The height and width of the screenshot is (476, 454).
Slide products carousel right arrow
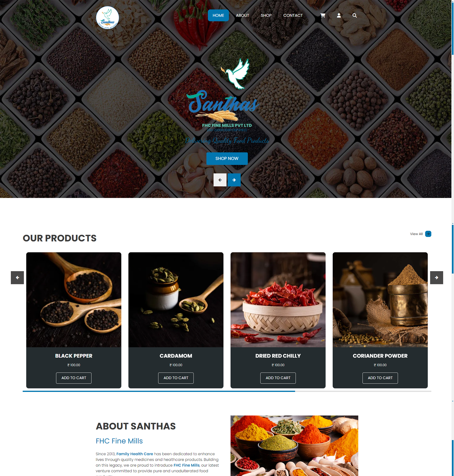436,278
